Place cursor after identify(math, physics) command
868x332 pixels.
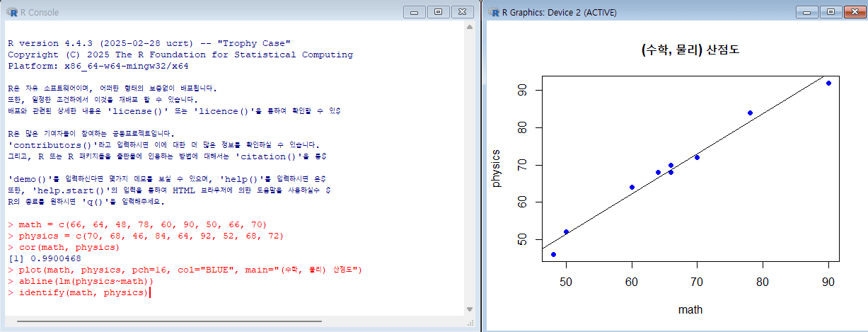click(x=149, y=292)
